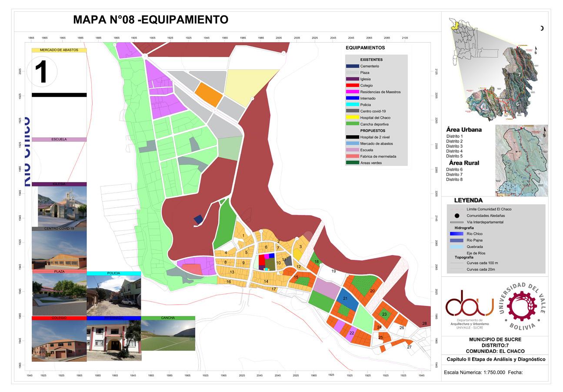Open the Centro Covid-19 building photo
The height and width of the screenshot is (392, 563).
point(59,250)
